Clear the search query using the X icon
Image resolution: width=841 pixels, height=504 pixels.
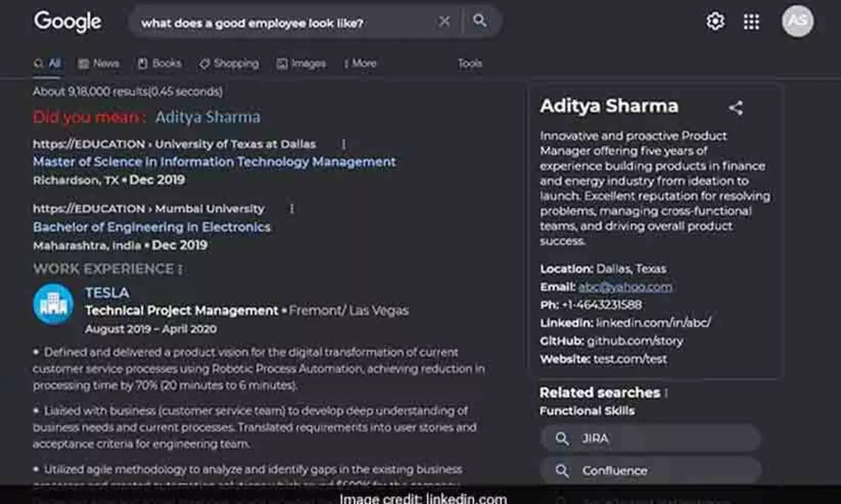(x=445, y=21)
